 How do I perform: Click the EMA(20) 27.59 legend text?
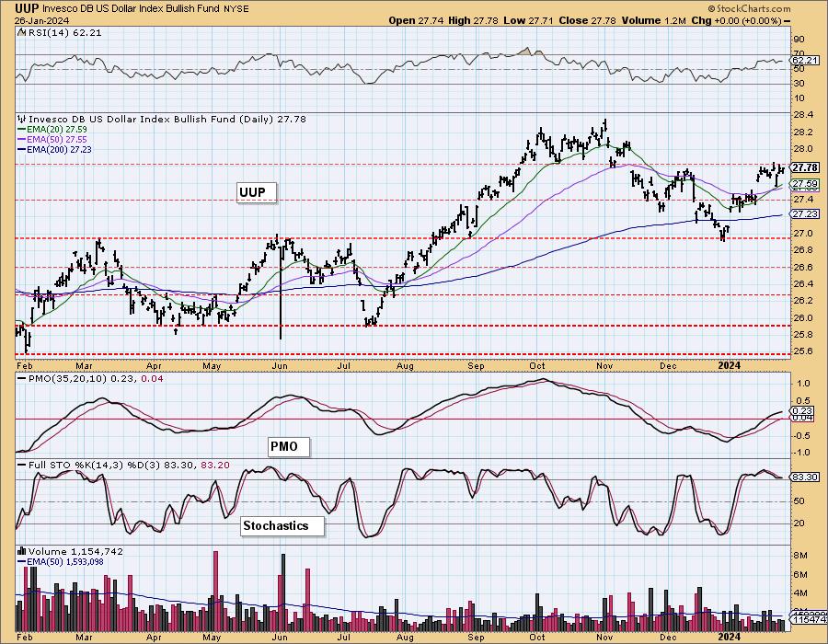pyautogui.click(x=57, y=130)
